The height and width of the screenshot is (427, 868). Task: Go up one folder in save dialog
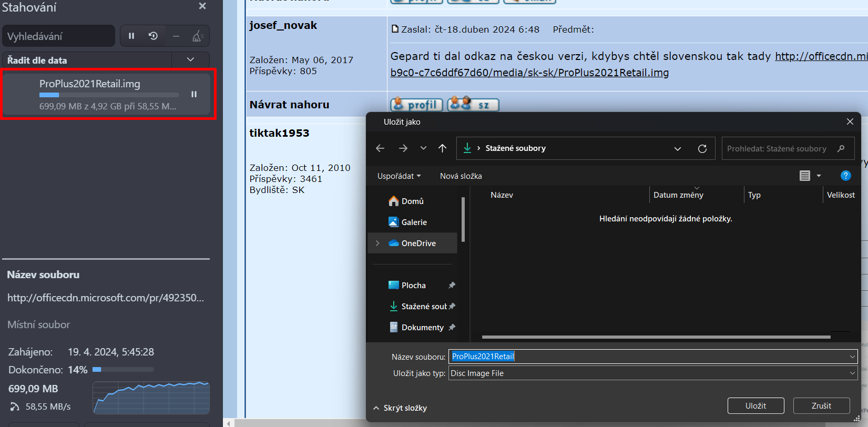pyautogui.click(x=443, y=148)
